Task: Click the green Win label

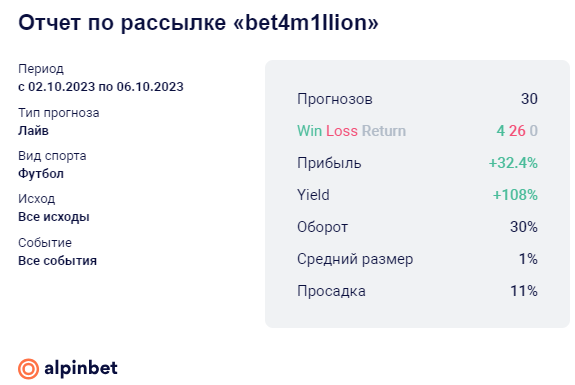Action: click(x=310, y=131)
